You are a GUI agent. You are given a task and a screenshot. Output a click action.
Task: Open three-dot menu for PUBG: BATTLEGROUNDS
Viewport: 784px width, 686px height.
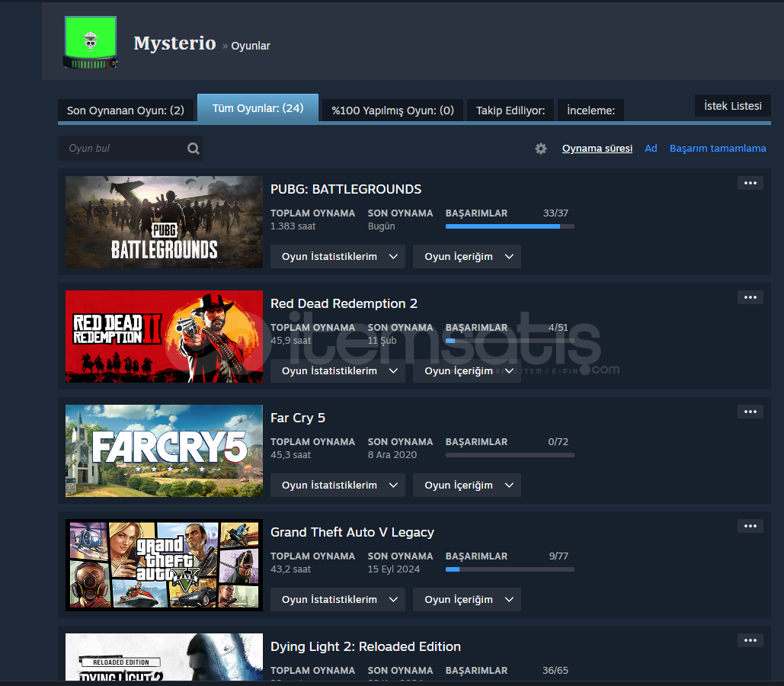(x=750, y=183)
